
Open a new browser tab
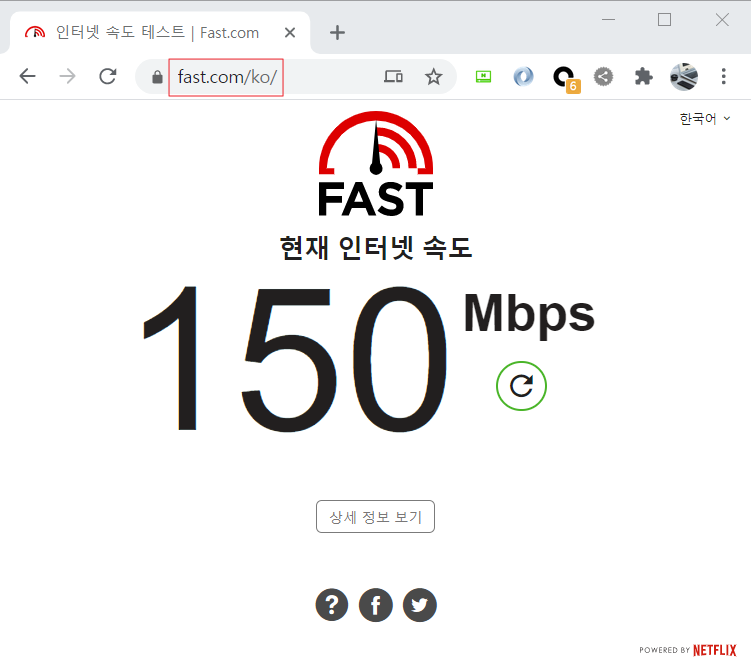(x=338, y=33)
